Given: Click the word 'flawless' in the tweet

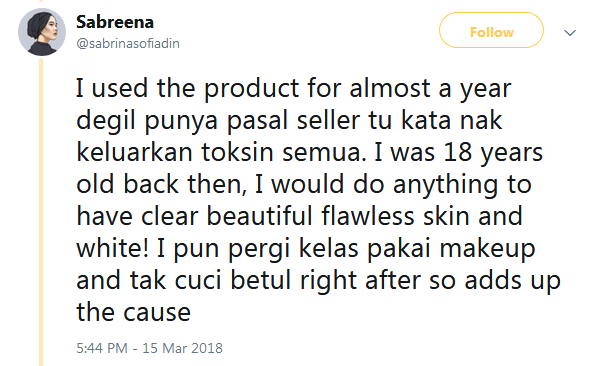Looking at the screenshot, I should click(x=368, y=216).
